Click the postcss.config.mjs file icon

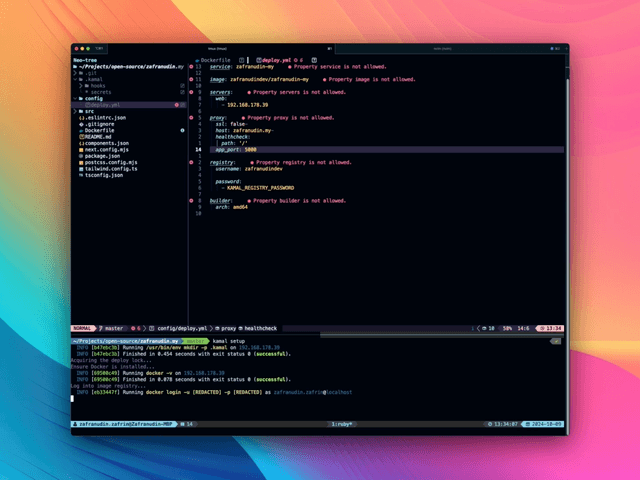[81, 162]
